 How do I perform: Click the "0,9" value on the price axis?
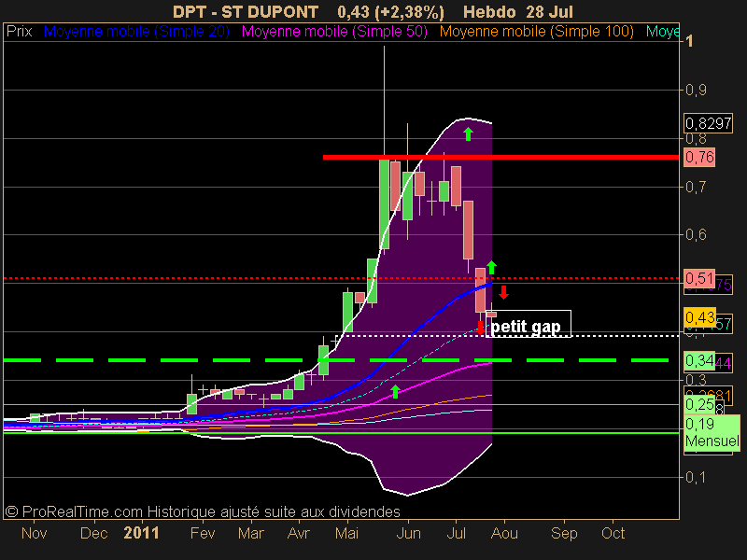coord(696,90)
